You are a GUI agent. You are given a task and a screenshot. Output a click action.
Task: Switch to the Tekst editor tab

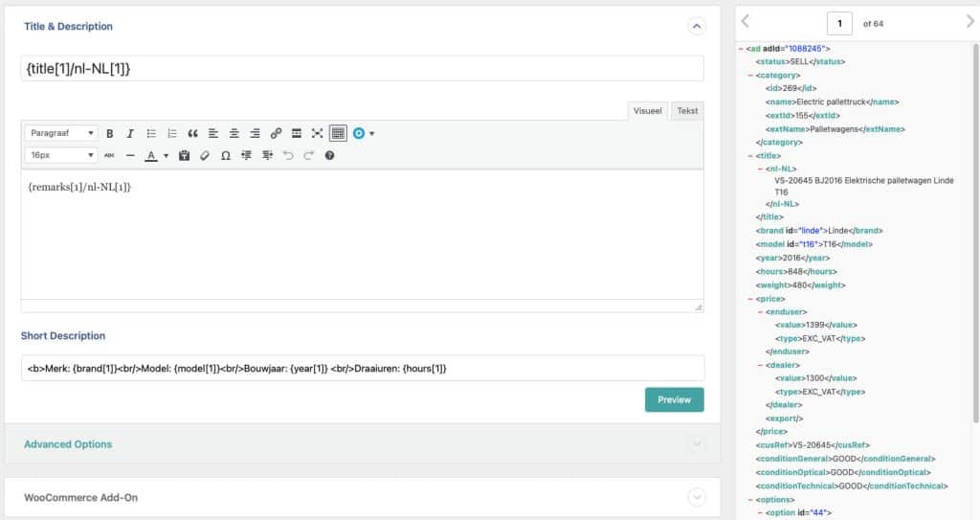[687, 111]
